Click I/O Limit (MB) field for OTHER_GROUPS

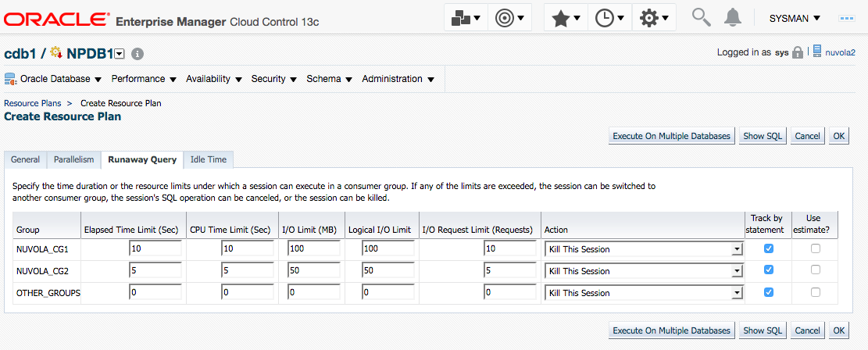pyautogui.click(x=314, y=293)
